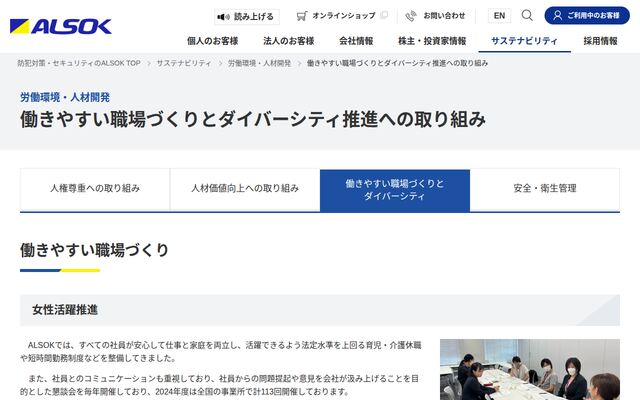Click the ALSOK logo
The height and width of the screenshot is (400, 640).
[x=60, y=27]
